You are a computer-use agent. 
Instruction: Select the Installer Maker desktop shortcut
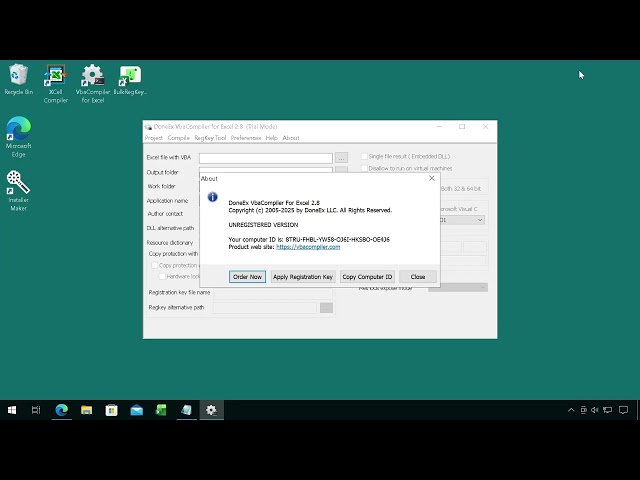(x=18, y=191)
